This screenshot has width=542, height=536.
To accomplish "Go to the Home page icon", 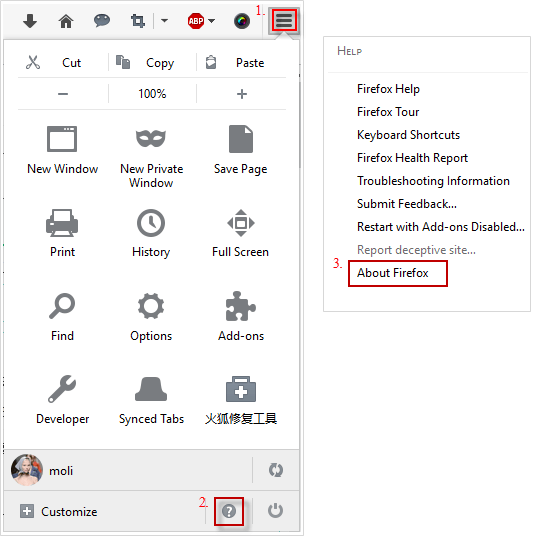I will coord(66,21).
